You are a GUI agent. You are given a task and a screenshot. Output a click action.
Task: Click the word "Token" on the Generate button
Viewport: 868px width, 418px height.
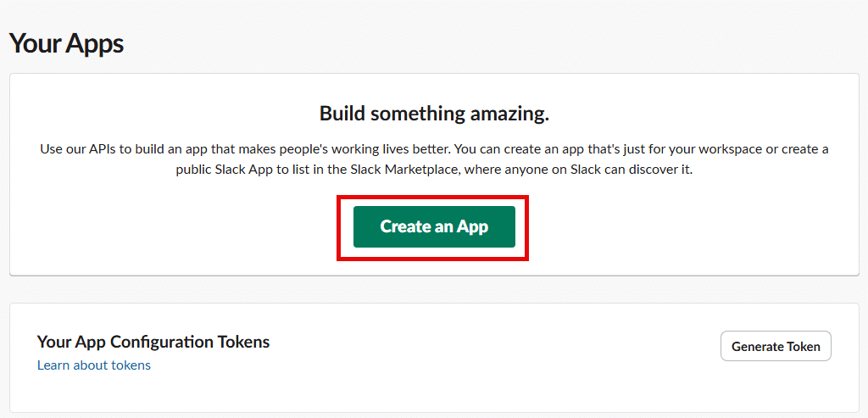click(800, 346)
